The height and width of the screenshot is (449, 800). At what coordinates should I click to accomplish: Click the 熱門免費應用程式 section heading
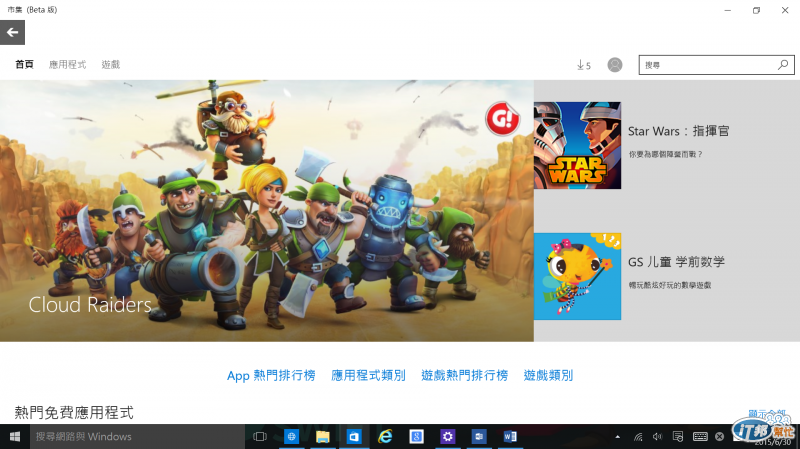click(x=74, y=412)
